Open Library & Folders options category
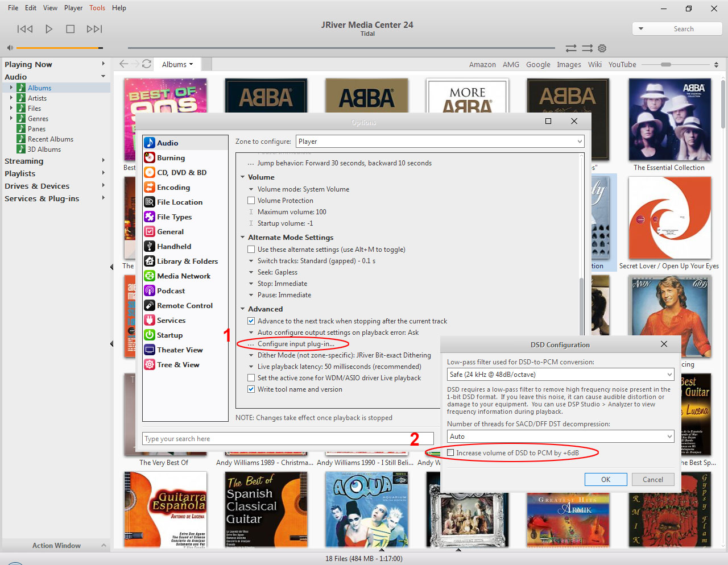Screen dimensions: 728x565 tap(187, 261)
